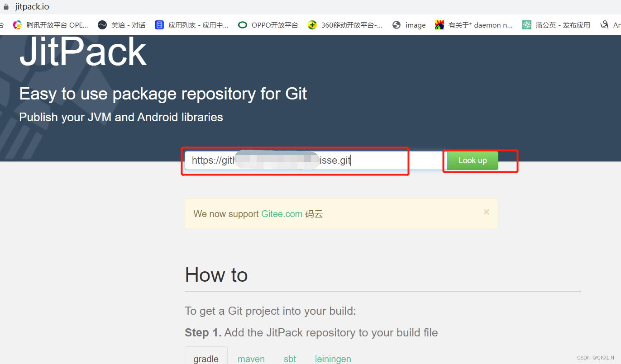Switch to the sbt tab
Image resolution: width=621 pixels, height=364 pixels.
(x=290, y=359)
